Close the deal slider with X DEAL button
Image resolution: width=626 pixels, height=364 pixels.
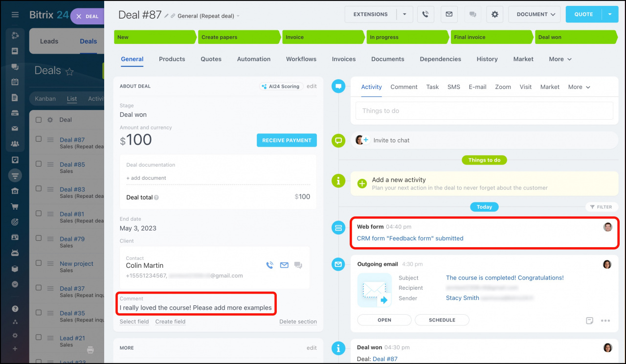coord(88,16)
